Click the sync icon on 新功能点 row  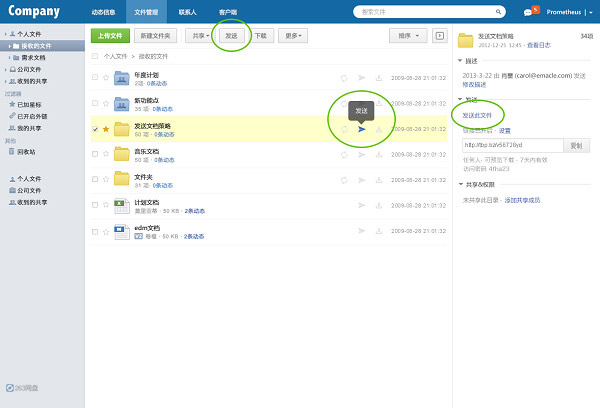point(343,103)
